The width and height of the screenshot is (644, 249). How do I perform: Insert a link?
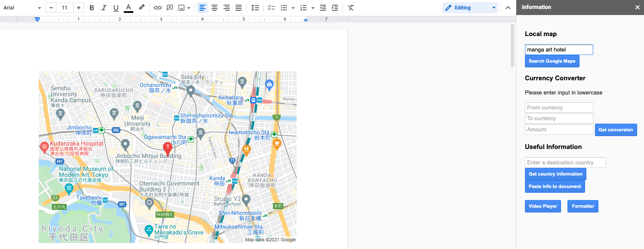point(158,8)
